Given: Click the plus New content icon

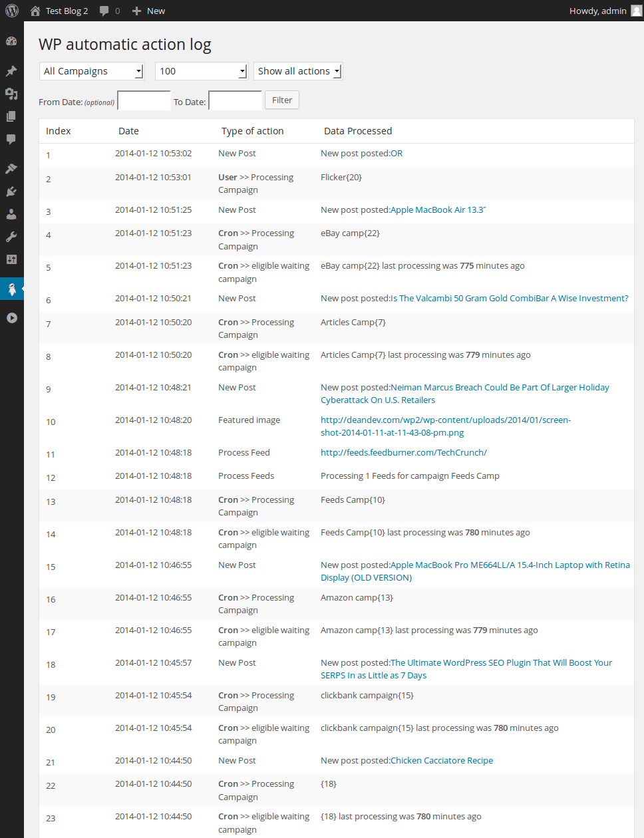Looking at the screenshot, I should point(136,11).
